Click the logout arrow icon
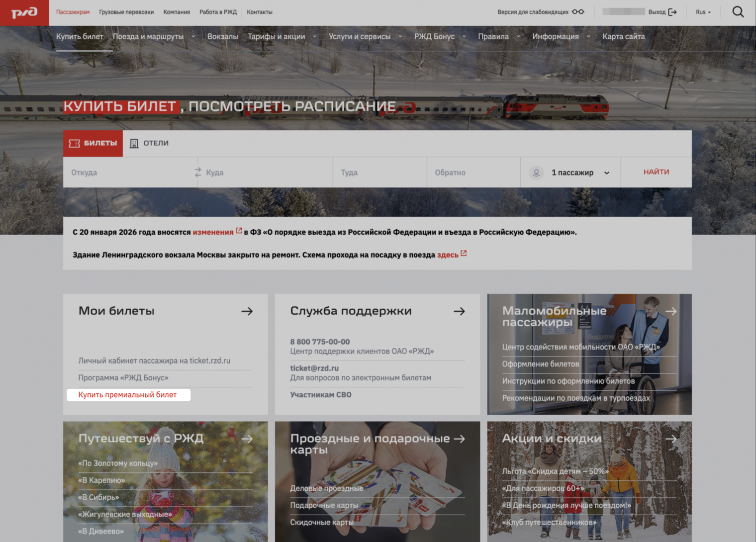 pyautogui.click(x=672, y=12)
